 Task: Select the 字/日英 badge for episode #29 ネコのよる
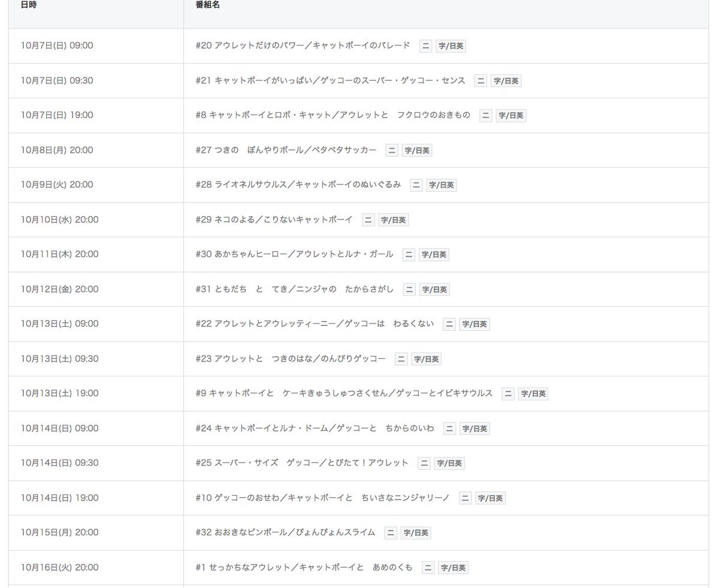tap(394, 219)
